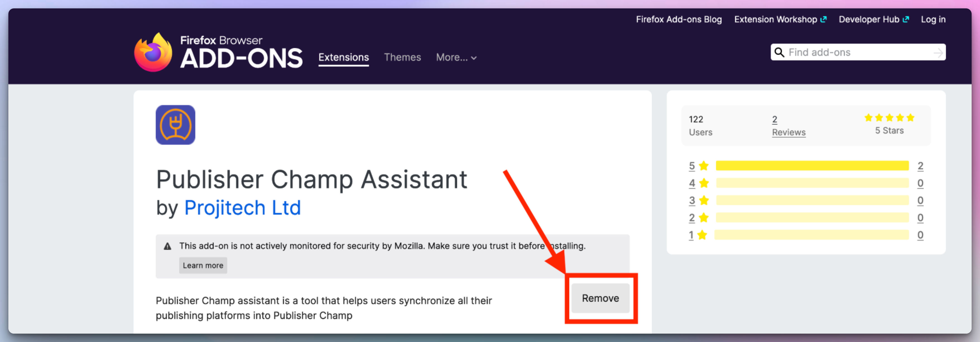Click the Developer Hub external link icon

pos(906,20)
